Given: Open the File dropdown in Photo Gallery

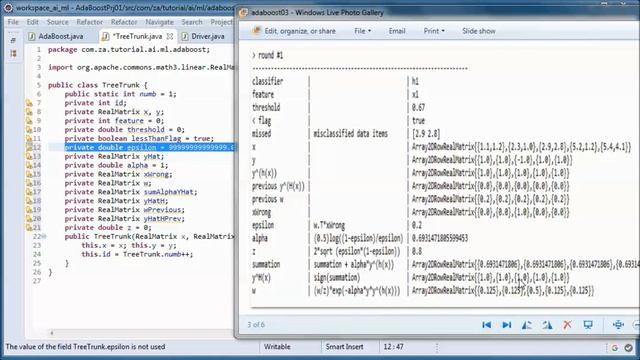Looking at the screenshot, I should [363, 31].
